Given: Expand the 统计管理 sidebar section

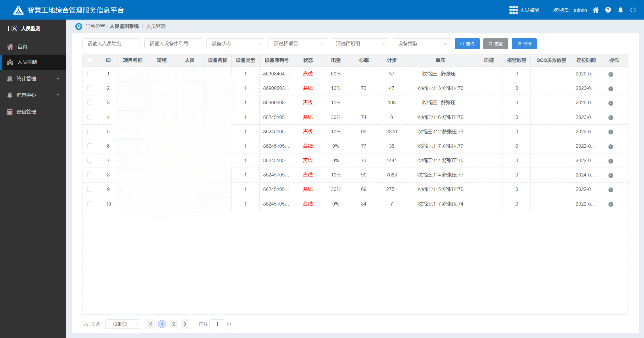Looking at the screenshot, I should click(x=9, y=79).
